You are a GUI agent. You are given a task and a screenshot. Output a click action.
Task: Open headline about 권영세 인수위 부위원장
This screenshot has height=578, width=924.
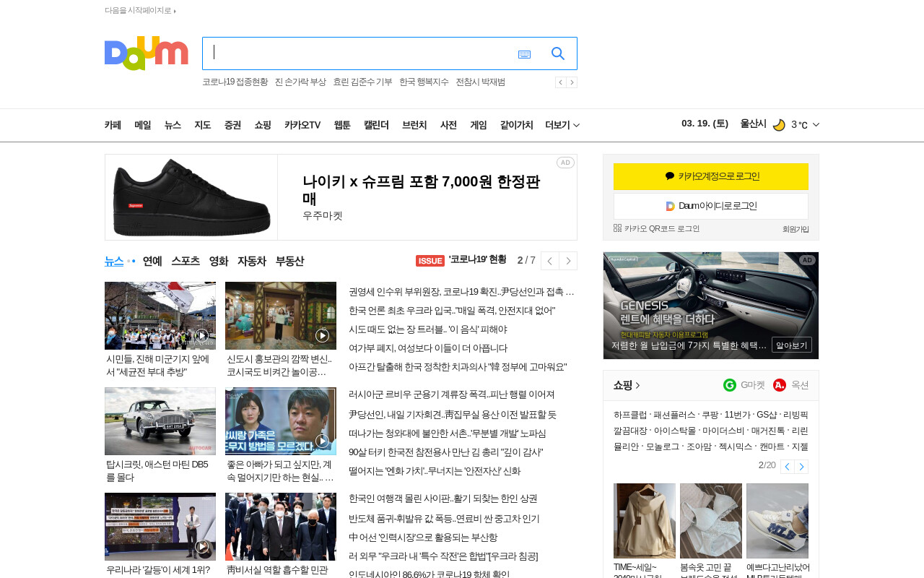click(462, 292)
